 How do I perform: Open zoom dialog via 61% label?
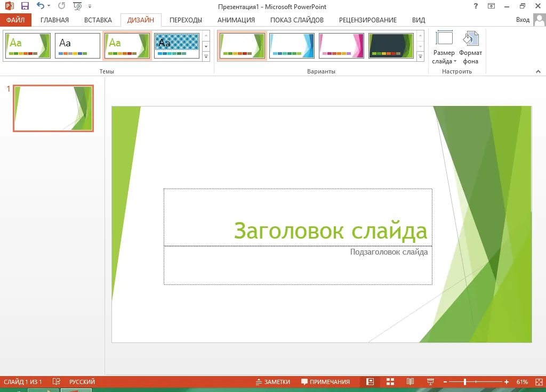pyautogui.click(x=522, y=381)
